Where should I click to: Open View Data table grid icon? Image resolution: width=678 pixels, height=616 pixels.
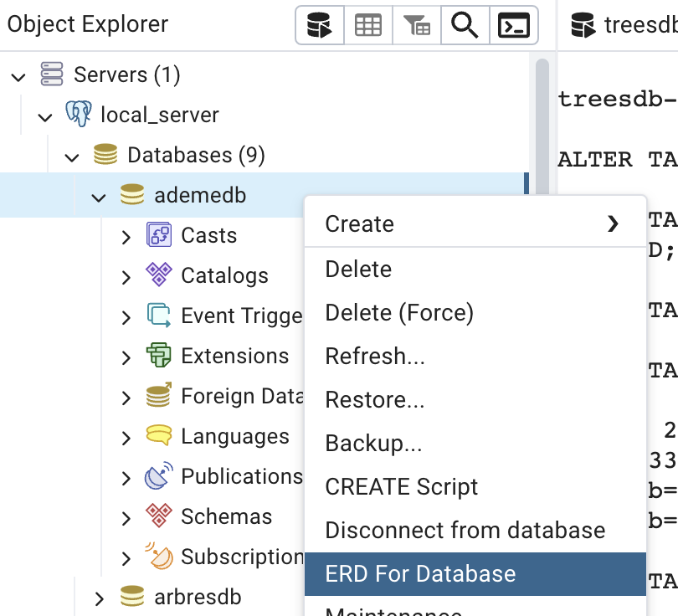368,26
